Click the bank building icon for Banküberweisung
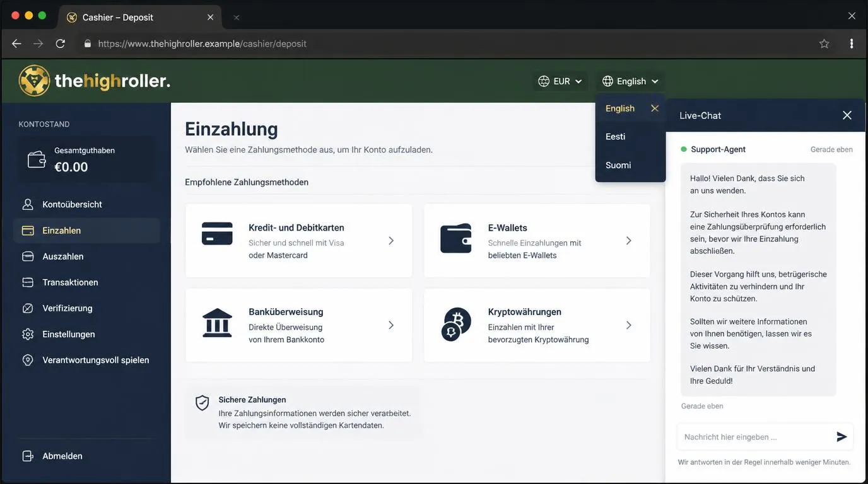 (217, 323)
